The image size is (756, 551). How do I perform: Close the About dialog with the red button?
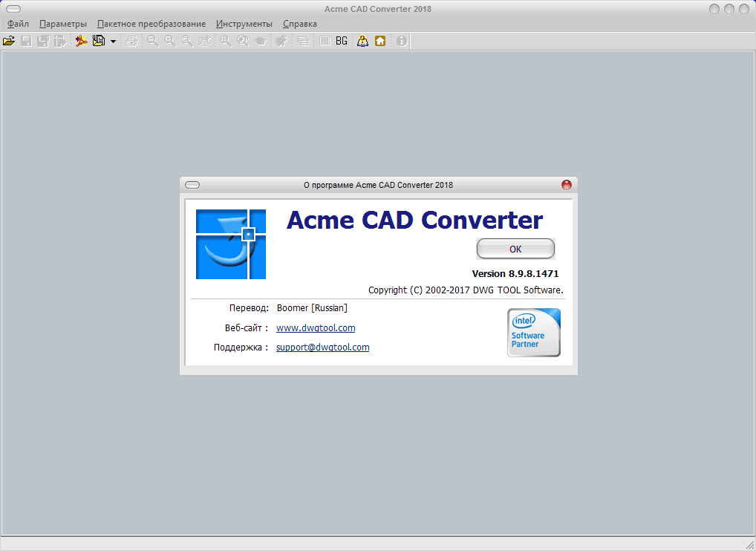567,185
